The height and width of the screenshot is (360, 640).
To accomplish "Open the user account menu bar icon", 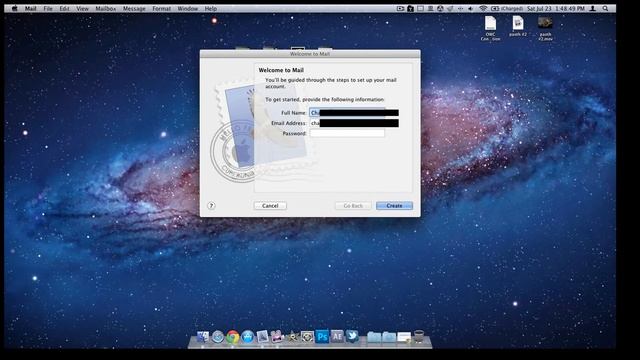I will [x=593, y=8].
